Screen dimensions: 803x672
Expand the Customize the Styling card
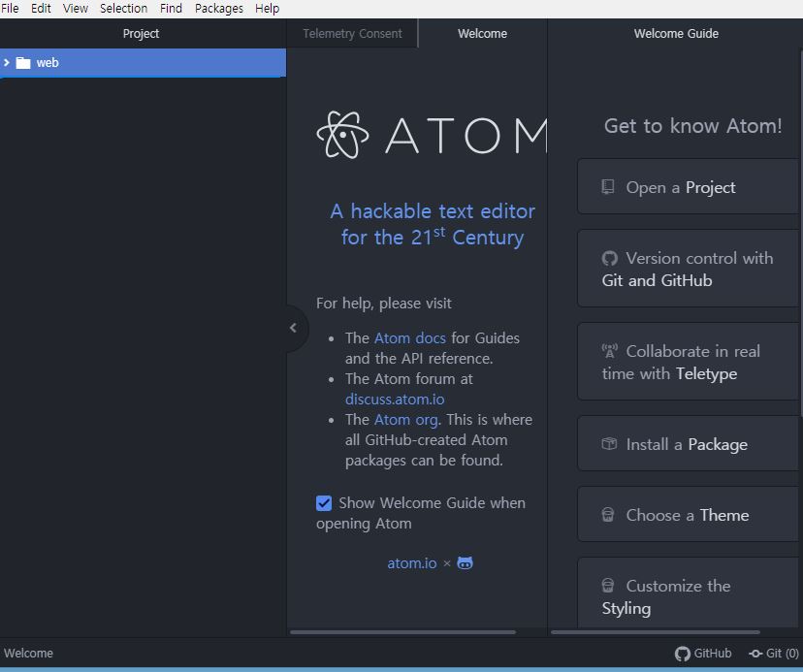(690, 594)
